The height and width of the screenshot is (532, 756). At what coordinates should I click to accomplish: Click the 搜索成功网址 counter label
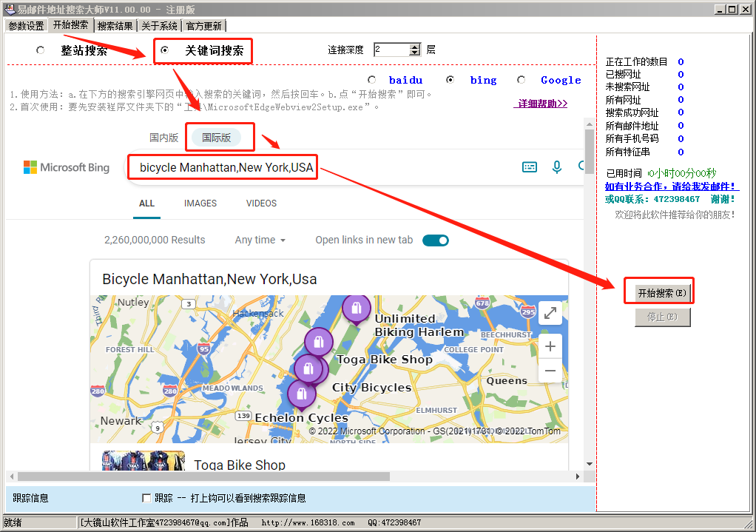[x=632, y=112]
